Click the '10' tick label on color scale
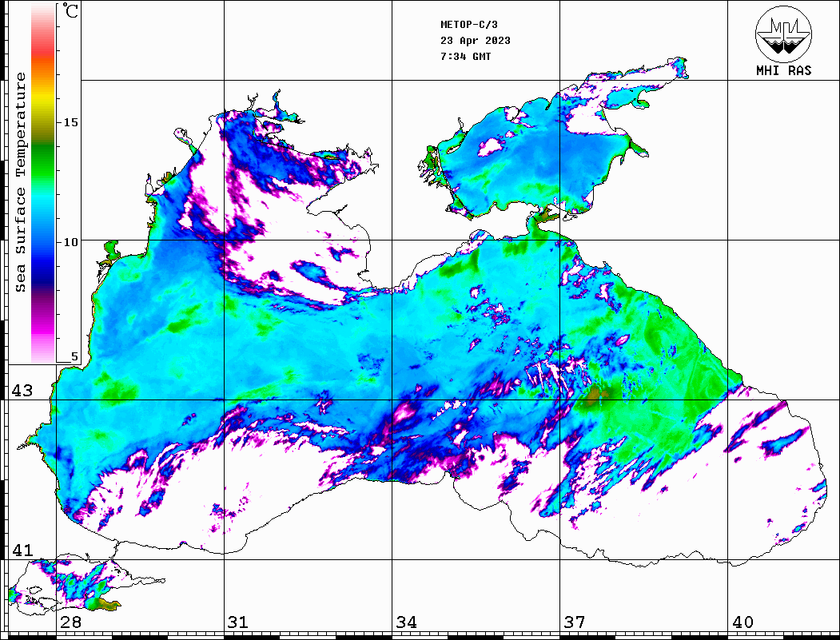840x640 pixels. [x=70, y=242]
